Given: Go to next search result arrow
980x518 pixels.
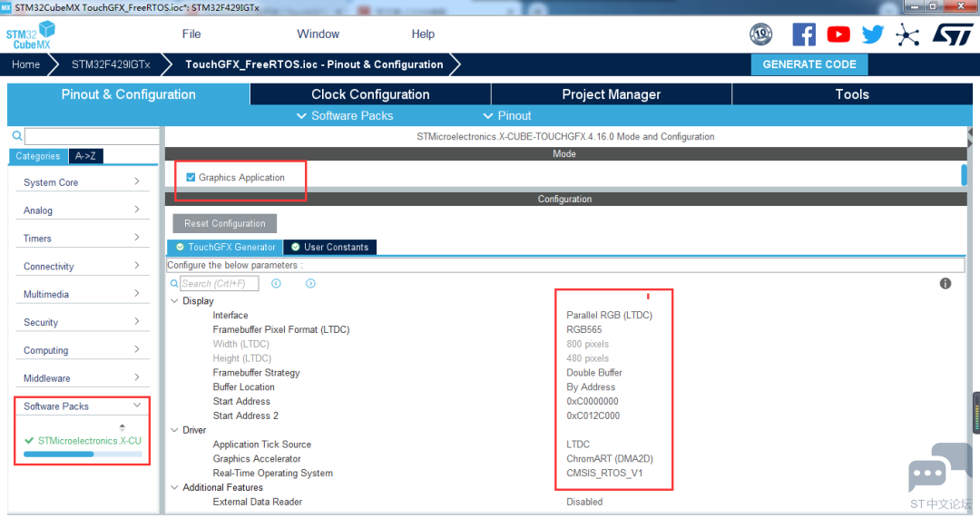Looking at the screenshot, I should pyautogui.click(x=310, y=284).
